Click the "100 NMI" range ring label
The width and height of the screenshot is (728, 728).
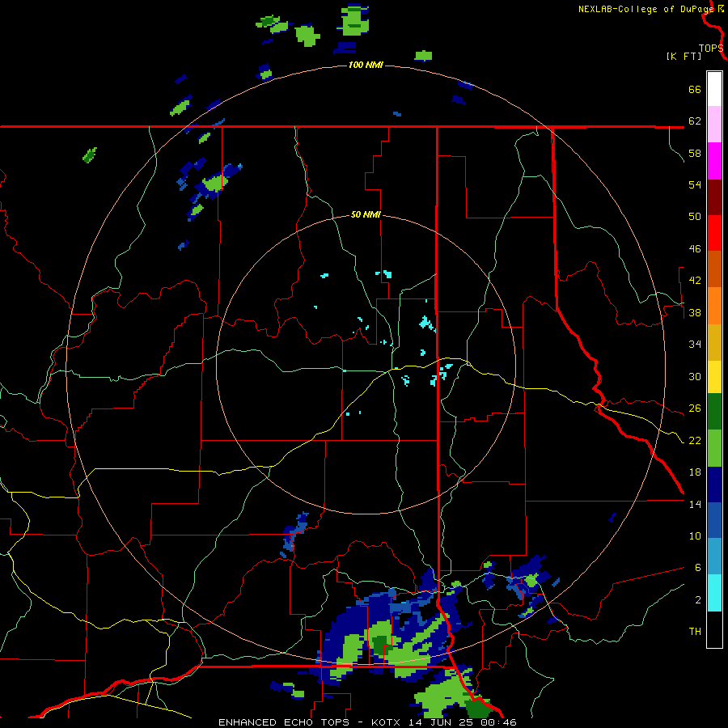(x=366, y=65)
